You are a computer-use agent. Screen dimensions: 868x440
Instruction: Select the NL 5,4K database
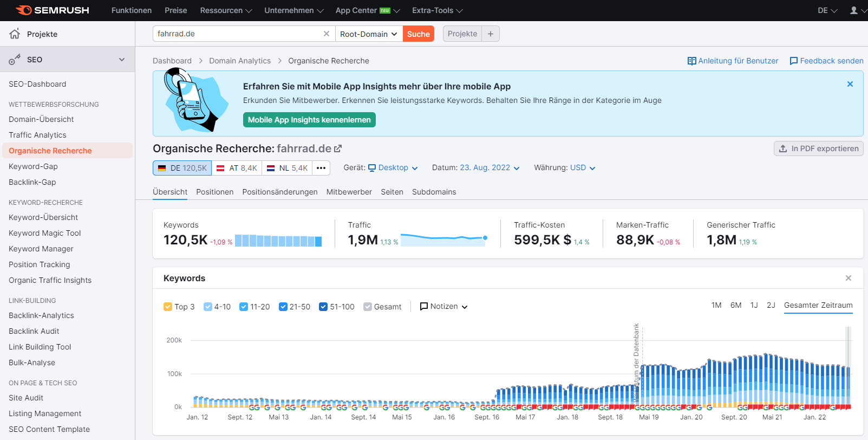(287, 168)
